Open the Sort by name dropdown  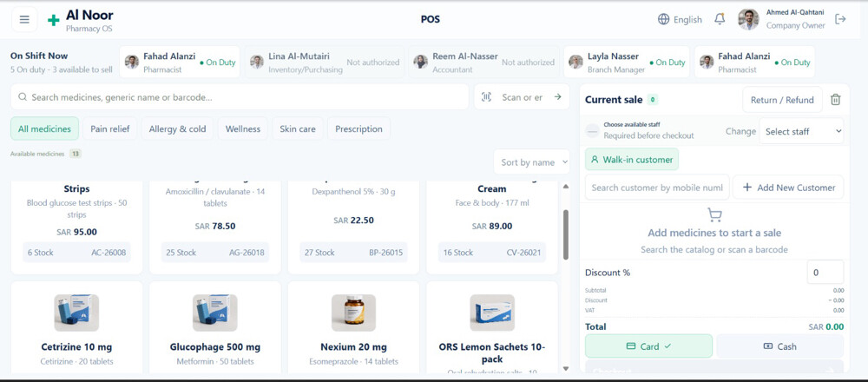tap(531, 162)
